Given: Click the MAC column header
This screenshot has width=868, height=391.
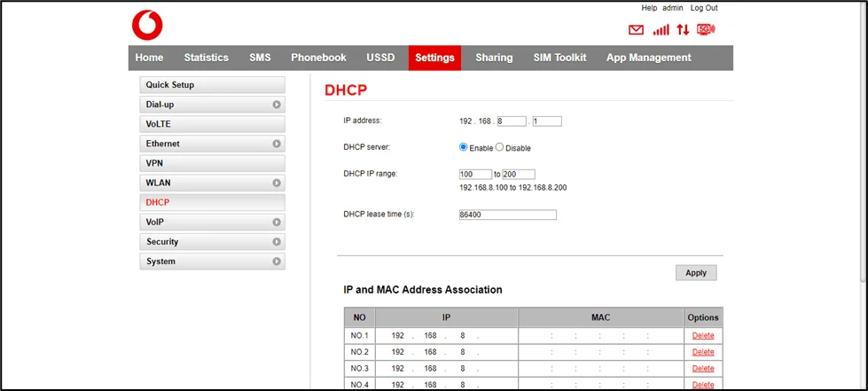Looking at the screenshot, I should click(600, 317).
